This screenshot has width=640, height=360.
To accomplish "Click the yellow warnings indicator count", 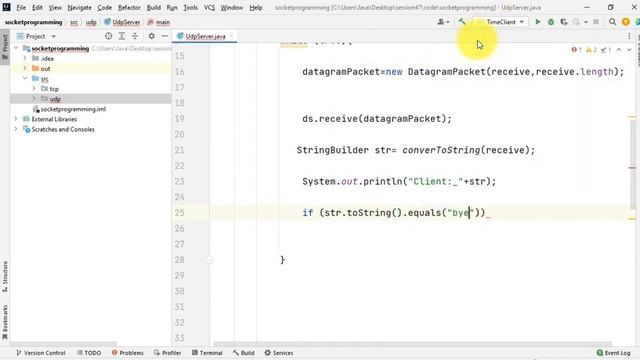I will 591,50.
